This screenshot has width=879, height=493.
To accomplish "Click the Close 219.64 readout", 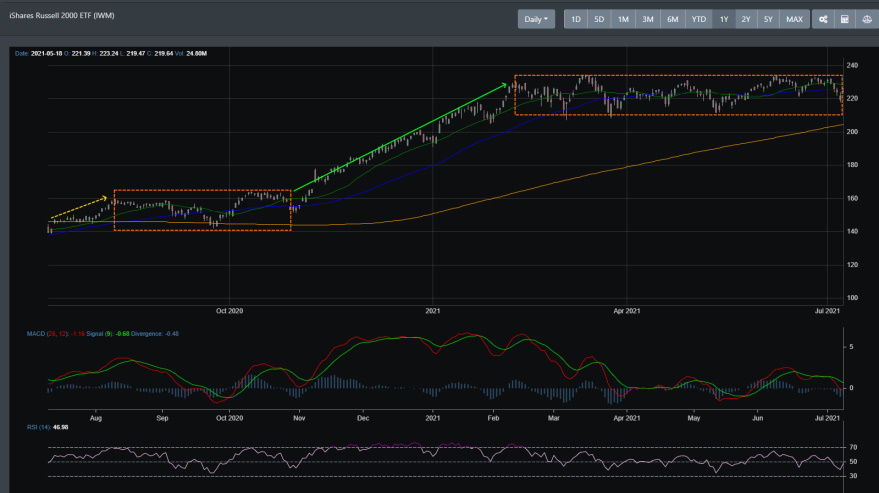I will tap(160, 54).
